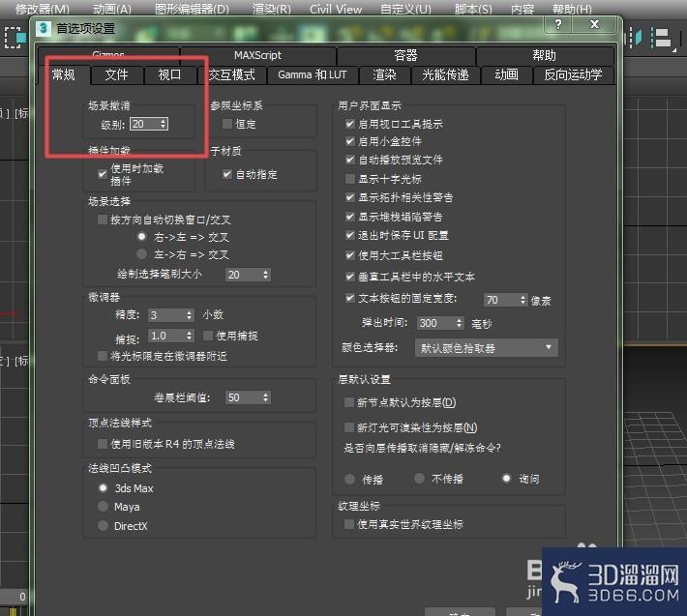Open the 自定义(U) menu
Screen dimensions: 687x616
click(x=405, y=9)
